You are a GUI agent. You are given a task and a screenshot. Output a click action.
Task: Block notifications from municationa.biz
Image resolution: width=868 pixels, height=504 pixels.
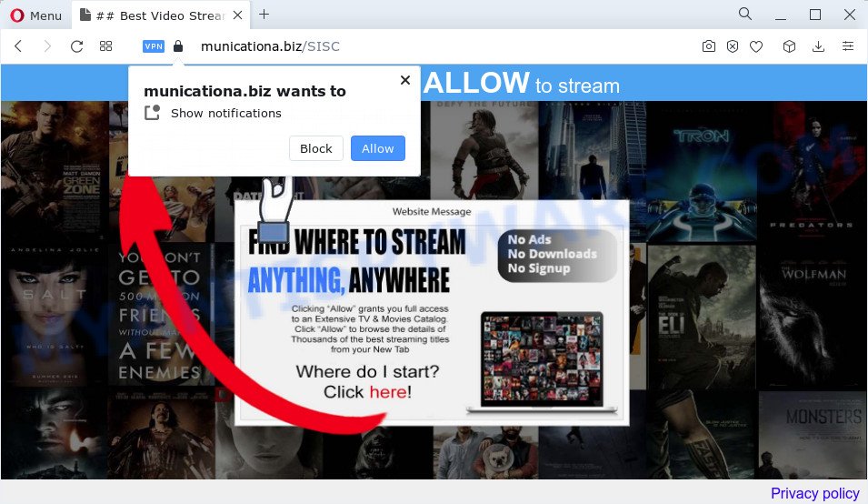pyautogui.click(x=316, y=148)
